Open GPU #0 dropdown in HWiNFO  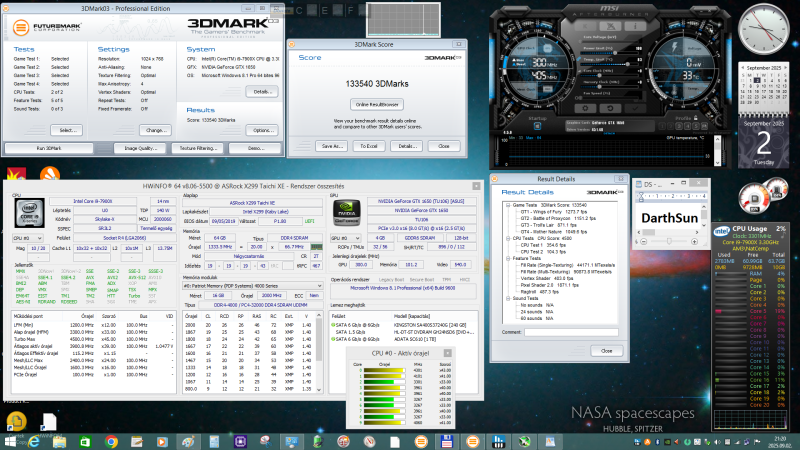pos(344,238)
